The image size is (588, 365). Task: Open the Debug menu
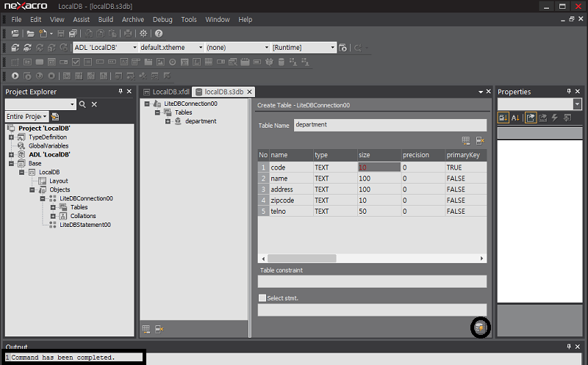pos(162,20)
